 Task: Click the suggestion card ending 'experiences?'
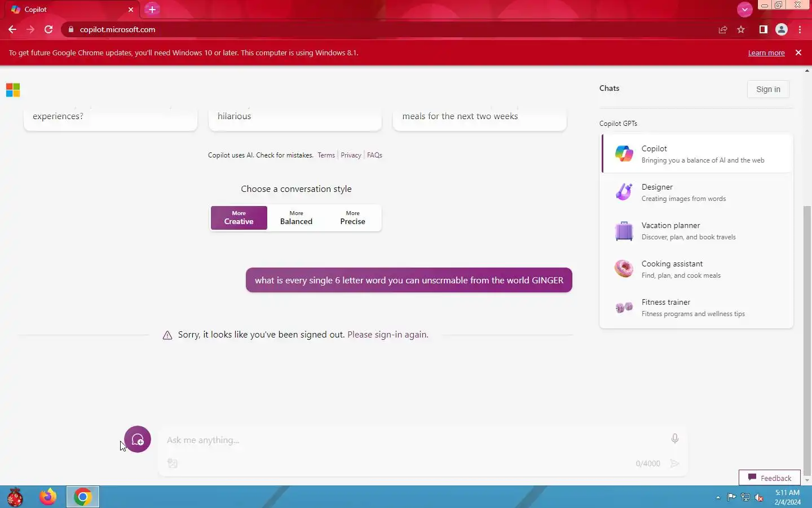[111, 119]
